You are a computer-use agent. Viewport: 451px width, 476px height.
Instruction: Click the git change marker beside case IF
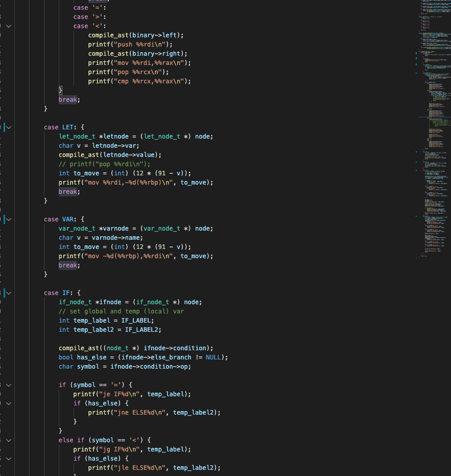coord(4,293)
